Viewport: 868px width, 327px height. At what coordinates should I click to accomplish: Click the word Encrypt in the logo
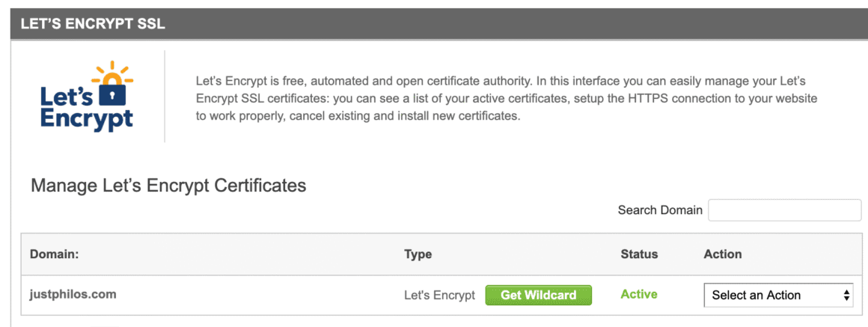click(x=87, y=117)
